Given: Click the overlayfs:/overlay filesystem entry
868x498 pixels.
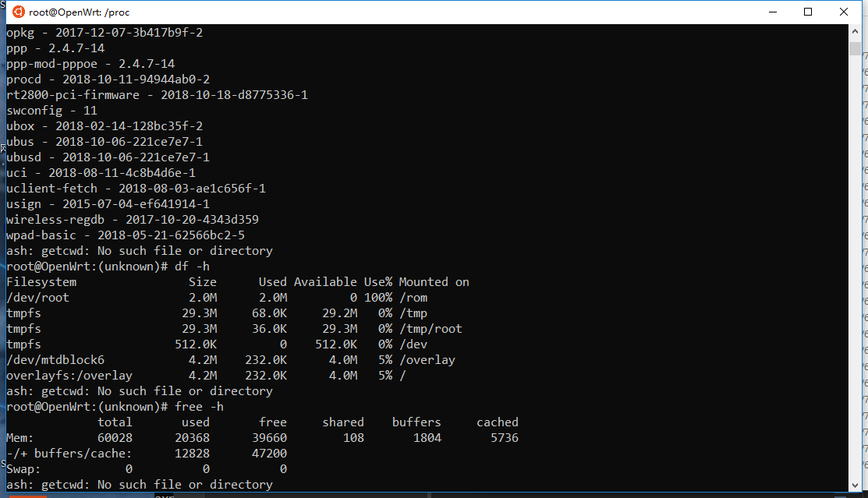Looking at the screenshot, I should [x=69, y=375].
